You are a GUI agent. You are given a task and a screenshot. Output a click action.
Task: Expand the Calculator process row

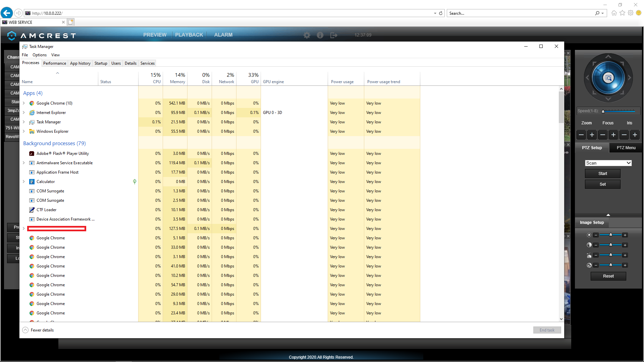click(24, 182)
